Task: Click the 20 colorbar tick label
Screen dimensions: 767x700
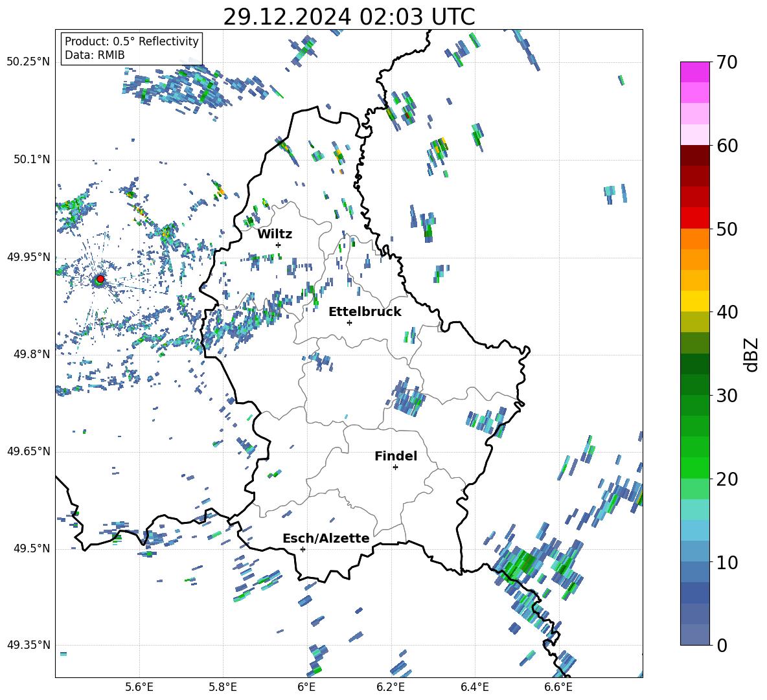Action: (x=727, y=479)
